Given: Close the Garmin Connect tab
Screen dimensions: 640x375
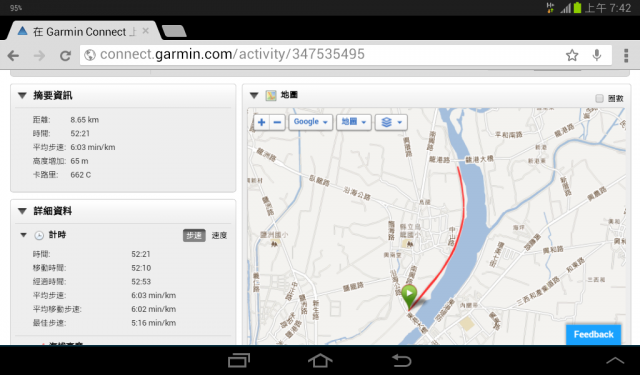Looking at the screenshot, I should tap(145, 31).
